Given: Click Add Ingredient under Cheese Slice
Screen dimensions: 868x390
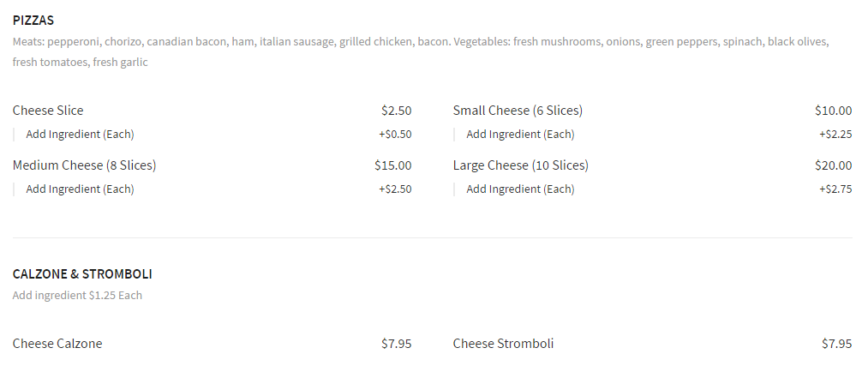Looking at the screenshot, I should (x=80, y=135).
